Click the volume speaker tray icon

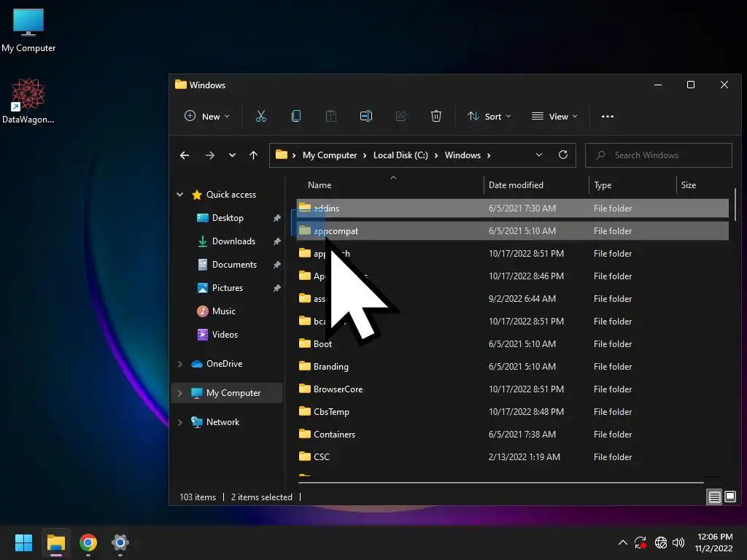point(678,542)
